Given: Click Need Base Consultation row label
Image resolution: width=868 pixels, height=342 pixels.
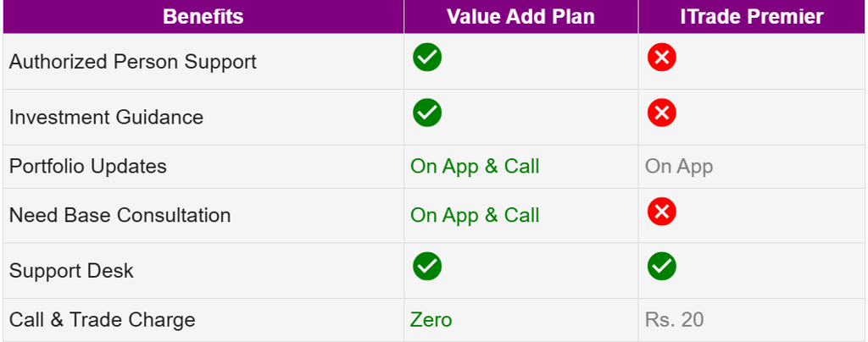Looking at the screenshot, I should pos(120,215).
